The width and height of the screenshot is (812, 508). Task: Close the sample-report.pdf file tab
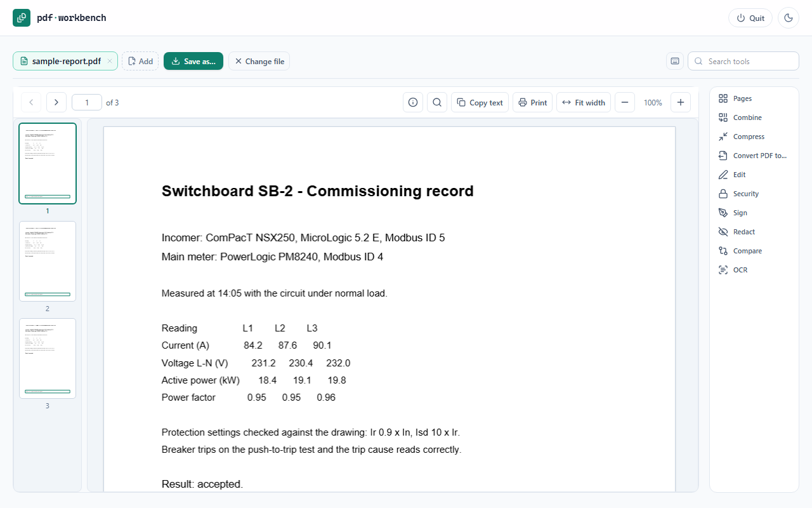(x=109, y=61)
